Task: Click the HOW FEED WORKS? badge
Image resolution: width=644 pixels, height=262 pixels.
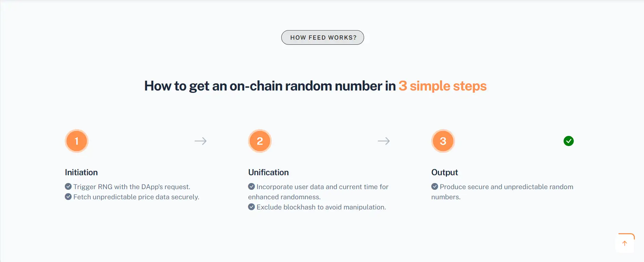Action: tap(323, 38)
